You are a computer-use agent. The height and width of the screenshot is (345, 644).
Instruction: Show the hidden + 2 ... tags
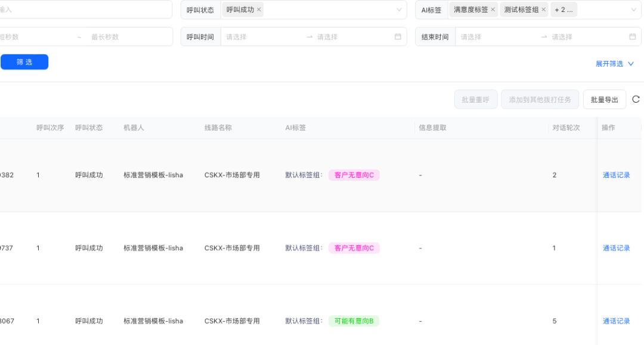pyautogui.click(x=563, y=10)
